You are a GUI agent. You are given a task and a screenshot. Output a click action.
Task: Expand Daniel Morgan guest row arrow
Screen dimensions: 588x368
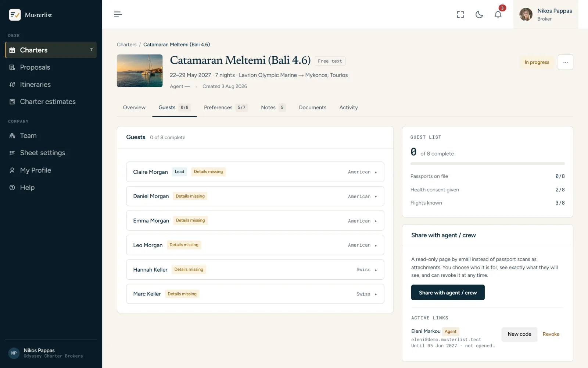coord(376,197)
